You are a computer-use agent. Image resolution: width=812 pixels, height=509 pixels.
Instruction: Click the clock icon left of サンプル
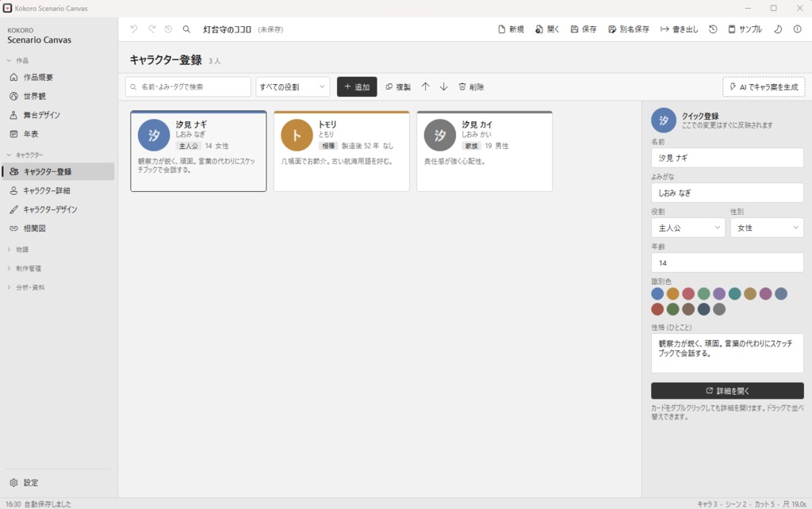(x=713, y=29)
